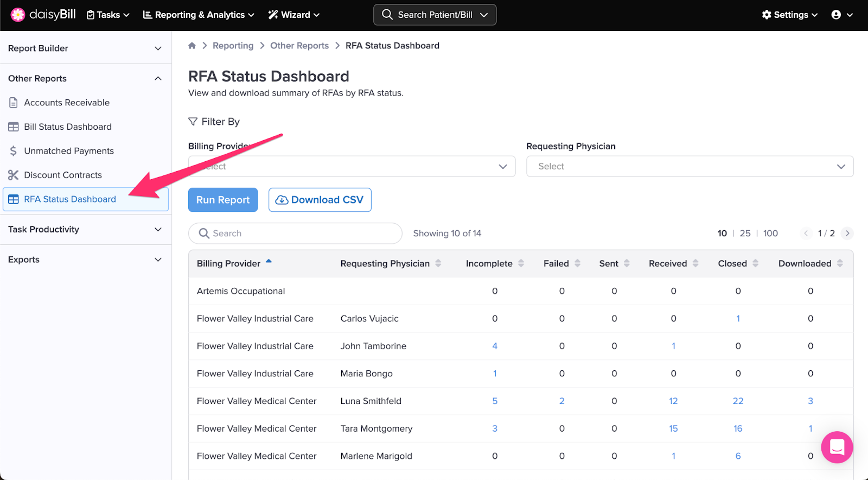
Task: Open the pink chat support bubble
Action: click(x=837, y=447)
